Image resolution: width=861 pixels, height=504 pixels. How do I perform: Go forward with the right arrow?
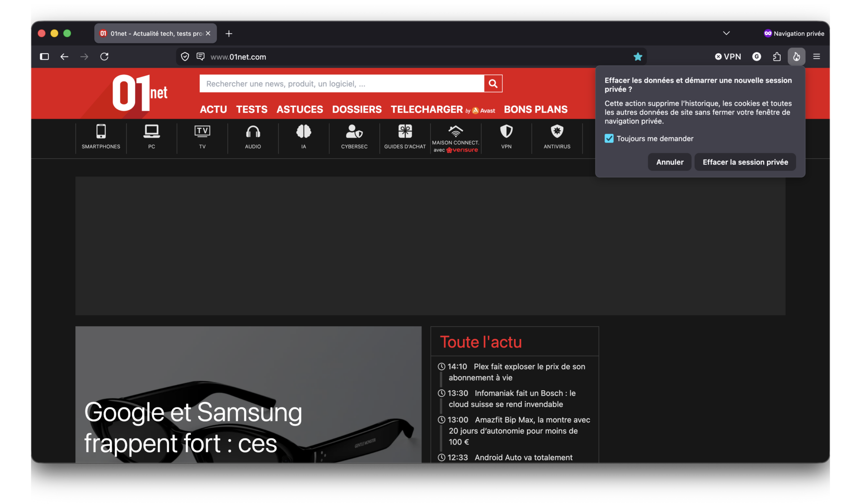click(x=84, y=56)
